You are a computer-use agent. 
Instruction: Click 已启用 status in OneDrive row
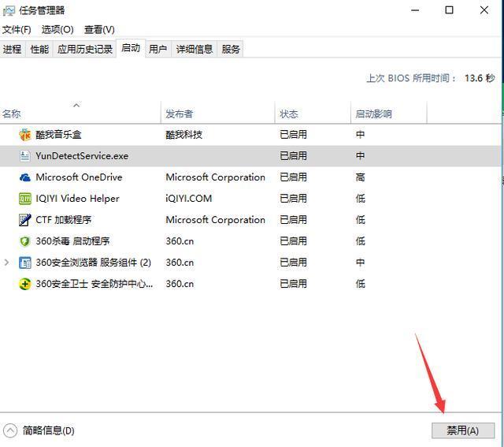pos(293,177)
